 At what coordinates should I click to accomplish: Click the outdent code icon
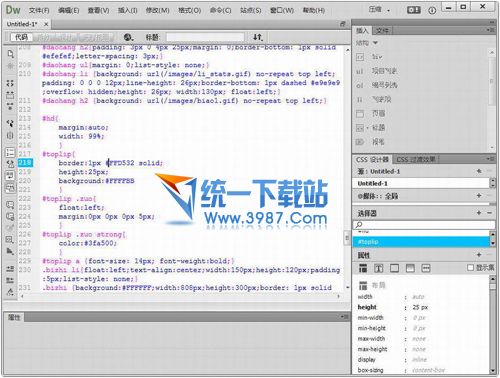[x=10, y=280]
